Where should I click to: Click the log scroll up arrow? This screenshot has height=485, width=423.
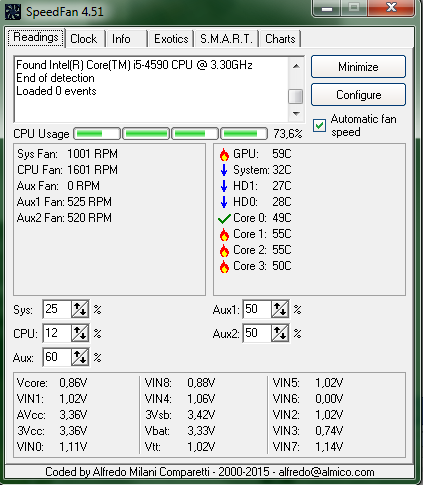point(296,66)
